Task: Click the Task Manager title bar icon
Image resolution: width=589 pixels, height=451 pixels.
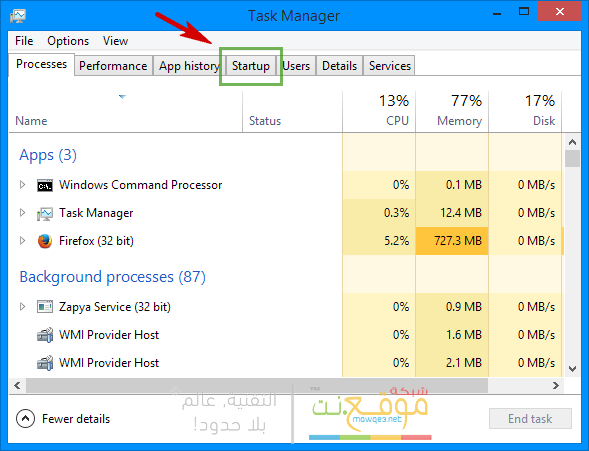Action: point(18,16)
